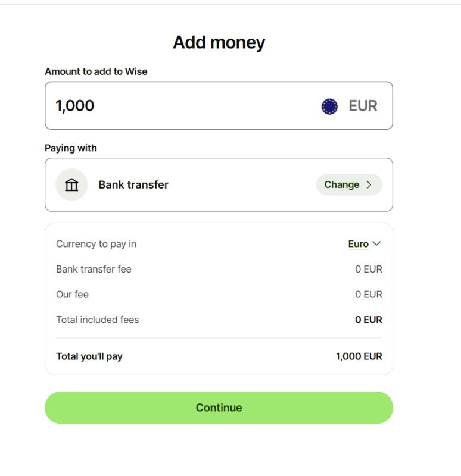Click the green Continue button
The height and width of the screenshot is (476, 461).
click(219, 408)
